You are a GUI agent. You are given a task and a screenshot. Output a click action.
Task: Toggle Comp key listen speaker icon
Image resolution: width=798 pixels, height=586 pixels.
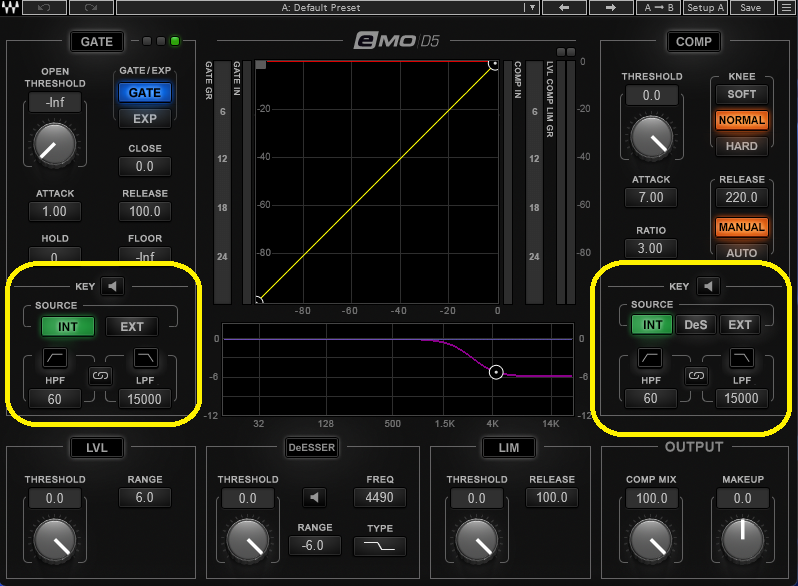click(708, 287)
